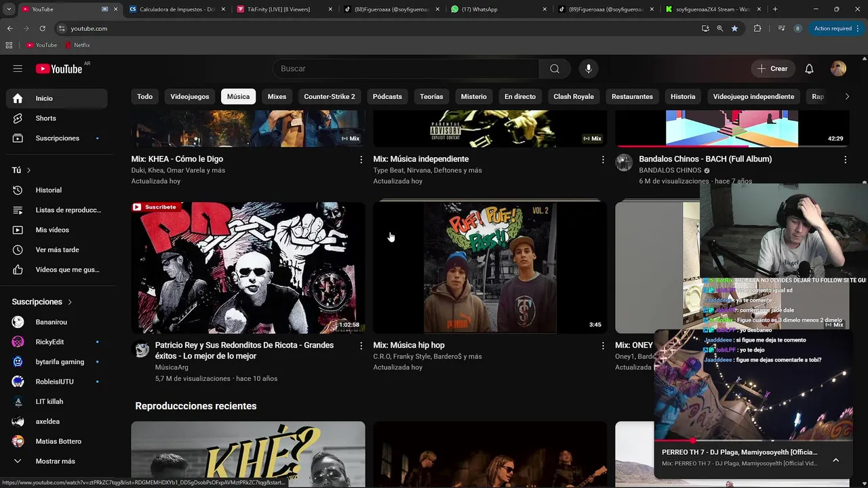Viewport: 868px width, 488px height.
Task: Open Chrome tab search dropdown
Action: [x=9, y=9]
